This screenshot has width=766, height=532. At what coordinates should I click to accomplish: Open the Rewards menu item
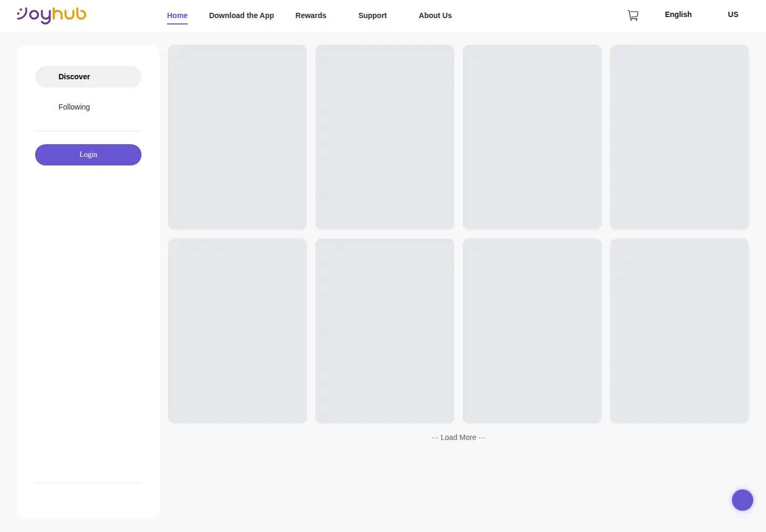click(311, 15)
